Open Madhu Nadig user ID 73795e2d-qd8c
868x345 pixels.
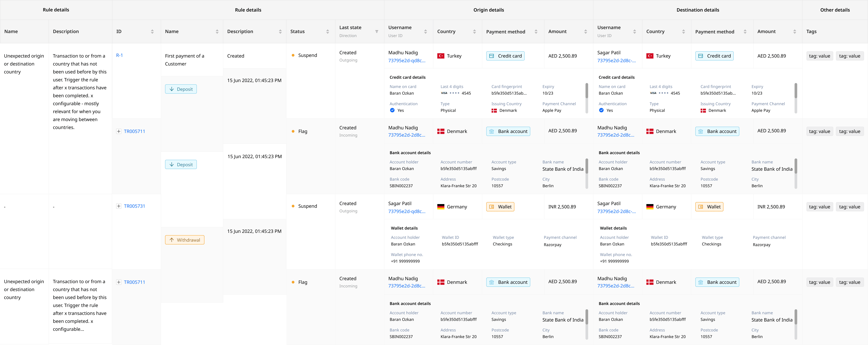click(407, 61)
